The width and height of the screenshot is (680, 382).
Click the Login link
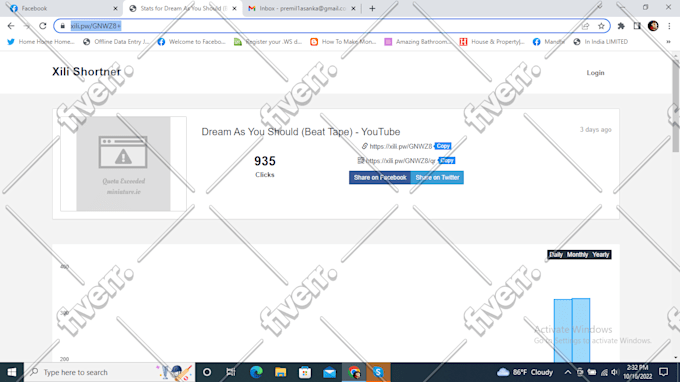(595, 73)
